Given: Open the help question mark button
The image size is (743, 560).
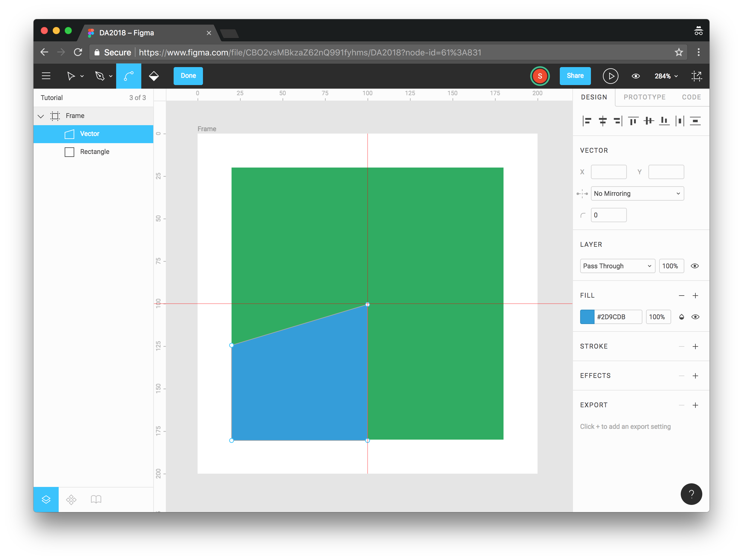Looking at the screenshot, I should pos(691,494).
